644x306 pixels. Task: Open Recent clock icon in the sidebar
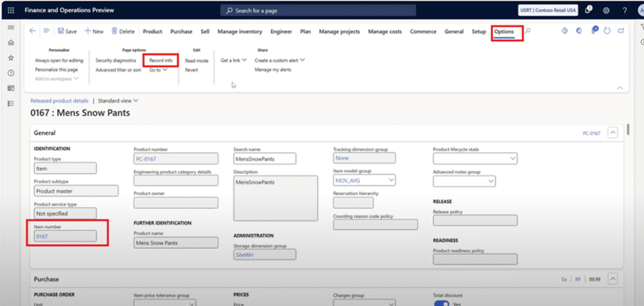[11, 73]
